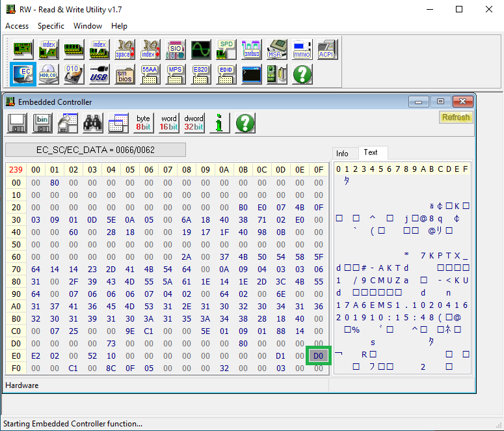Screen dimensions: 504x431
Task: Switch to word 16bit view
Action: click(x=168, y=123)
